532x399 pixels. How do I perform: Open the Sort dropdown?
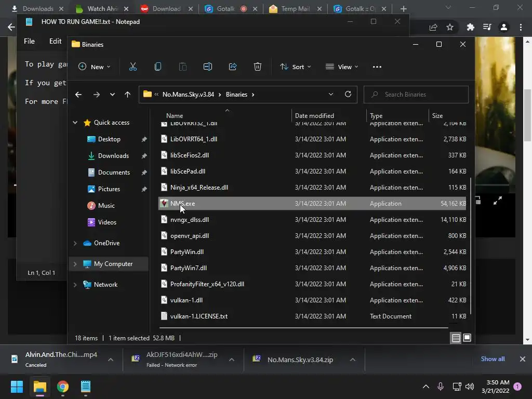tap(295, 67)
